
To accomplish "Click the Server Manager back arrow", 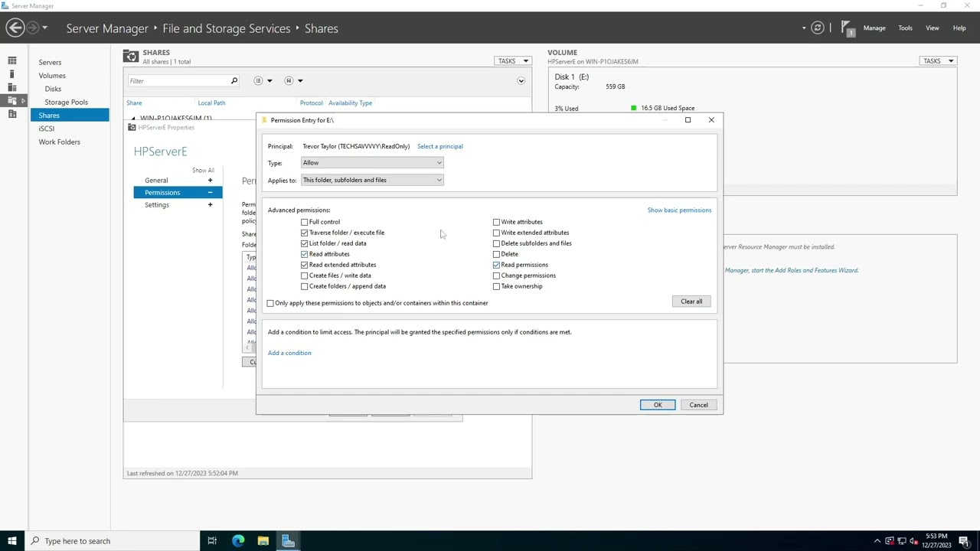I will 15,28.
